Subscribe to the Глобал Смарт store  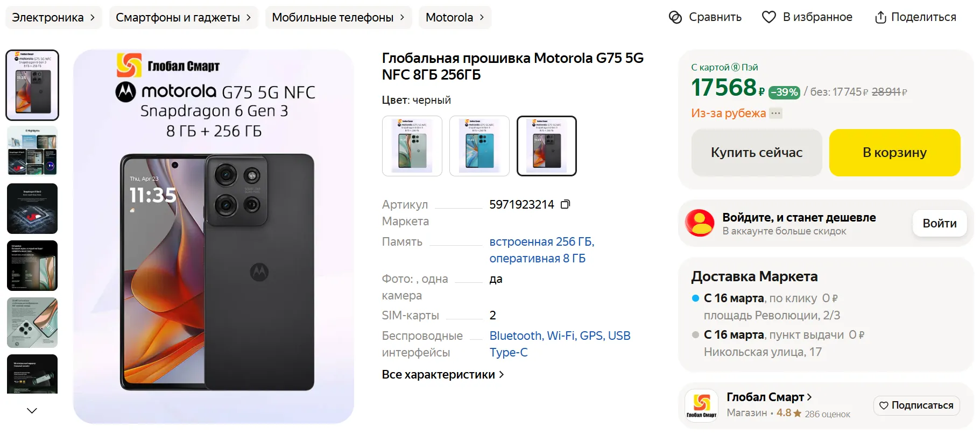tap(916, 405)
